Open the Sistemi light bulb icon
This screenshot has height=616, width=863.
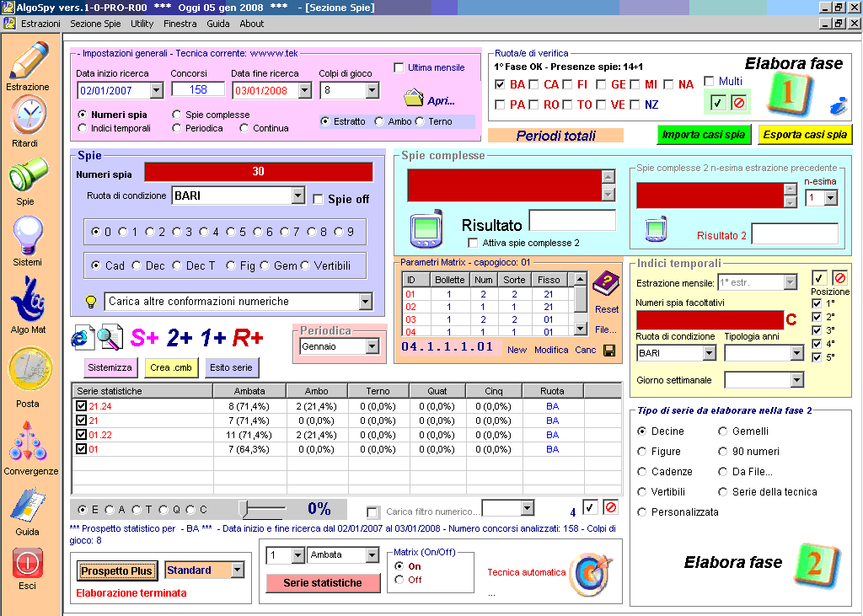point(28,235)
